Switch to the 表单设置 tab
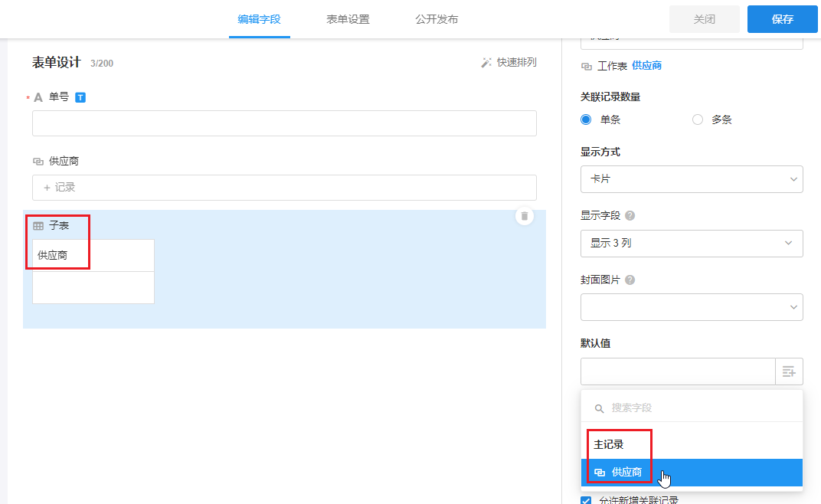 tap(348, 19)
